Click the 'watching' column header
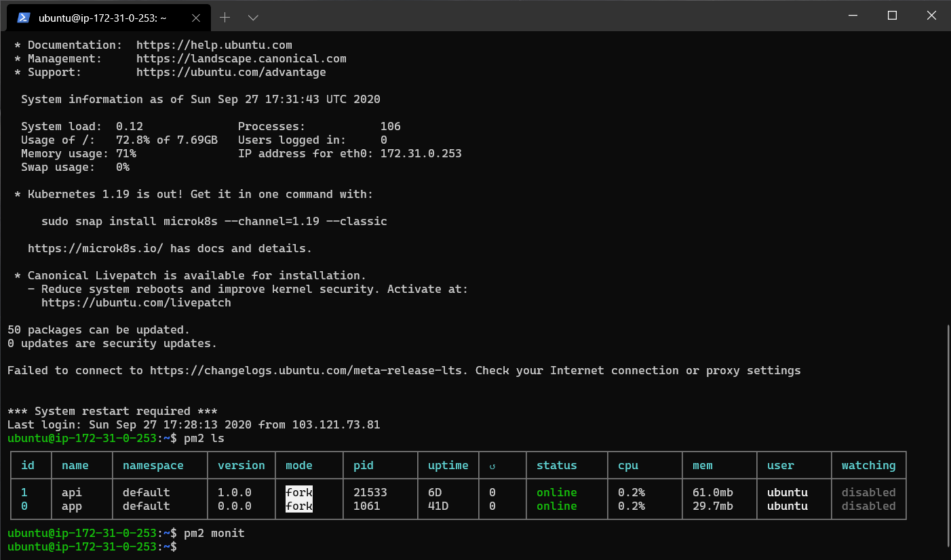 pos(869,466)
